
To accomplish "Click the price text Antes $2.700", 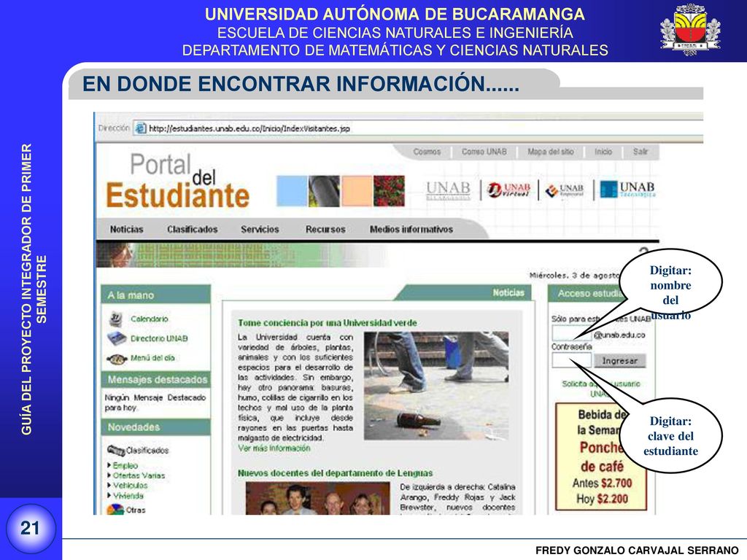I will coord(602,483).
